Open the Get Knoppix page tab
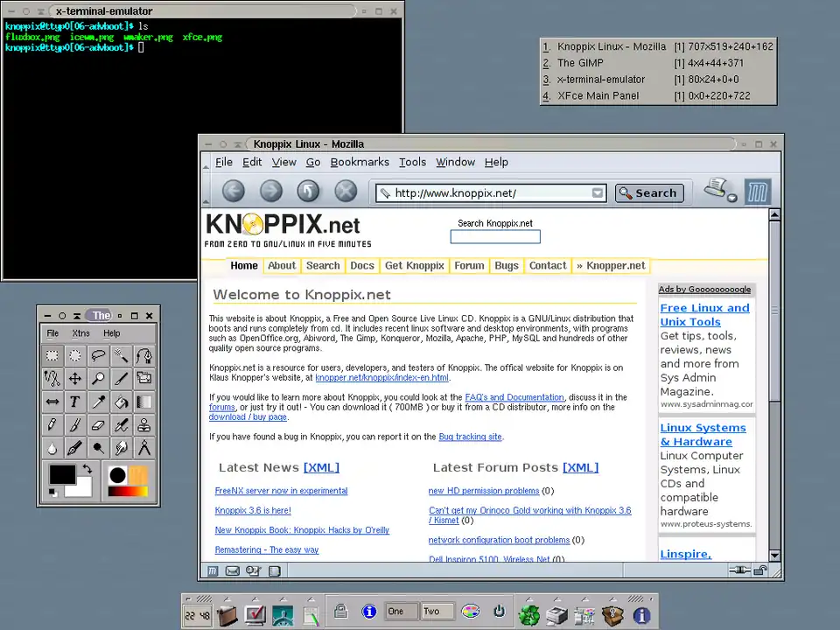 click(414, 265)
